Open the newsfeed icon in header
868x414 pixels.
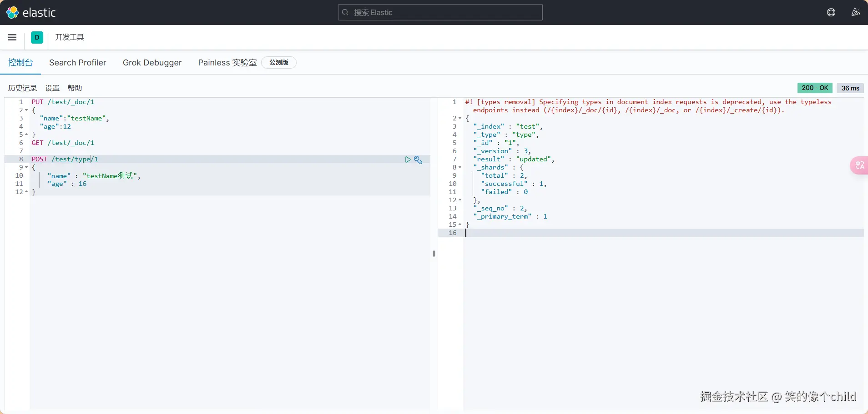[x=855, y=12]
